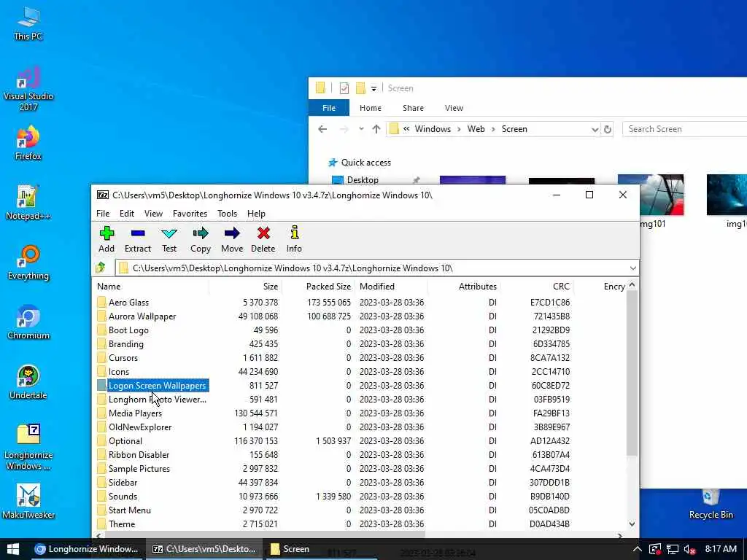
Task: Click the Longhornize Window... taskbar button
Action: click(x=87, y=549)
